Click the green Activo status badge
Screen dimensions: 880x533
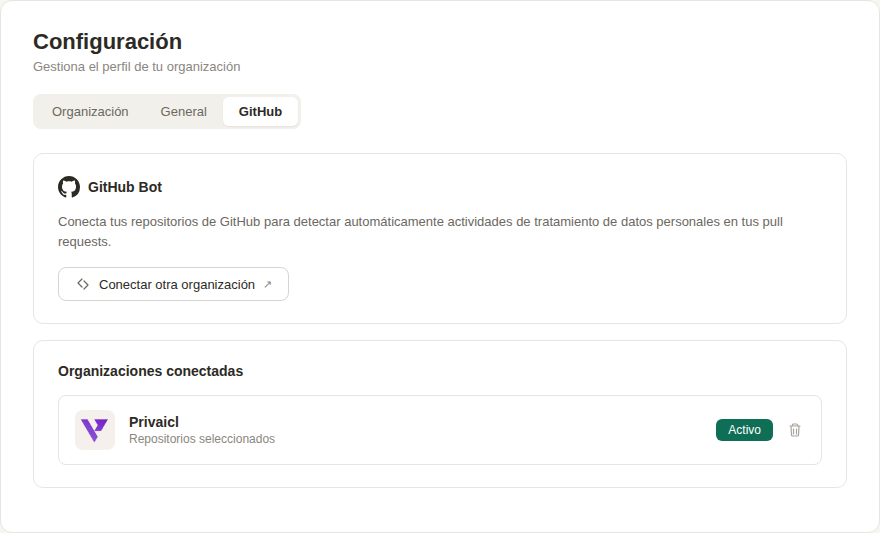(744, 430)
